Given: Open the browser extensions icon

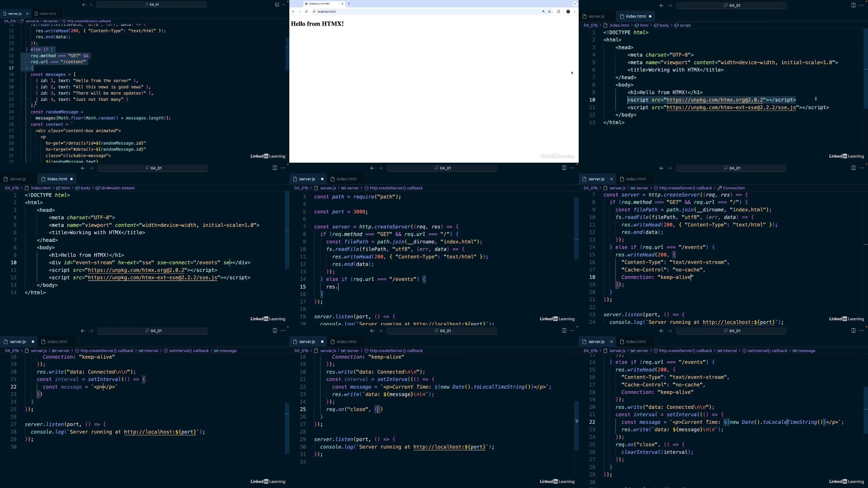Looking at the screenshot, I should click(558, 12).
